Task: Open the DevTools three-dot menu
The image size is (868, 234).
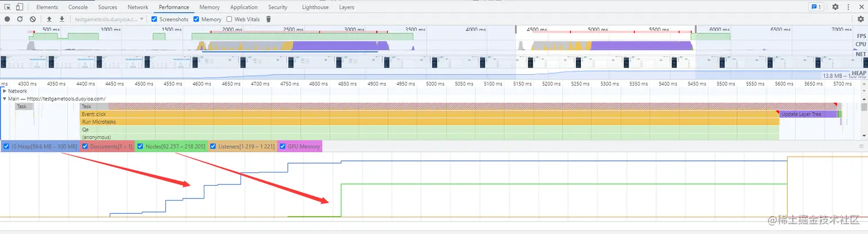Action: click(x=848, y=7)
